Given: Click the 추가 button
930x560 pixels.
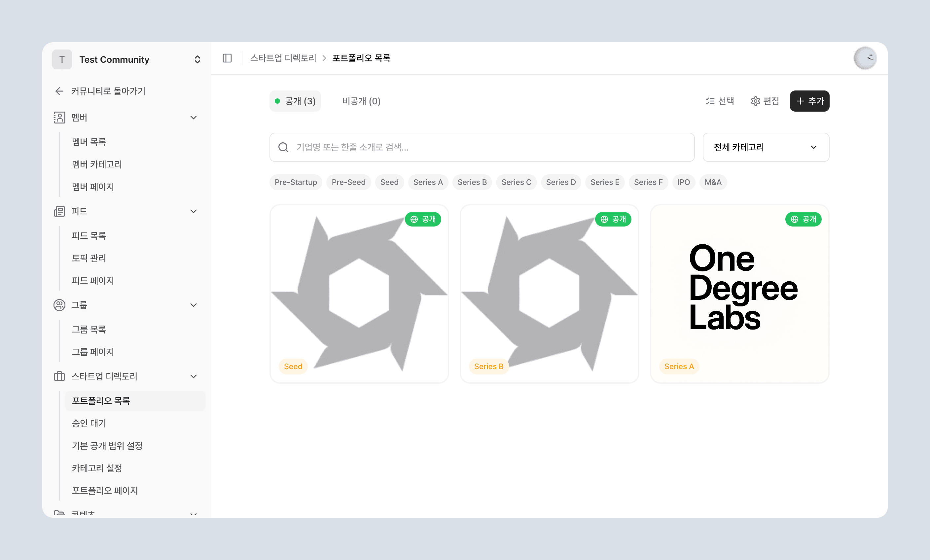Looking at the screenshot, I should click(809, 101).
